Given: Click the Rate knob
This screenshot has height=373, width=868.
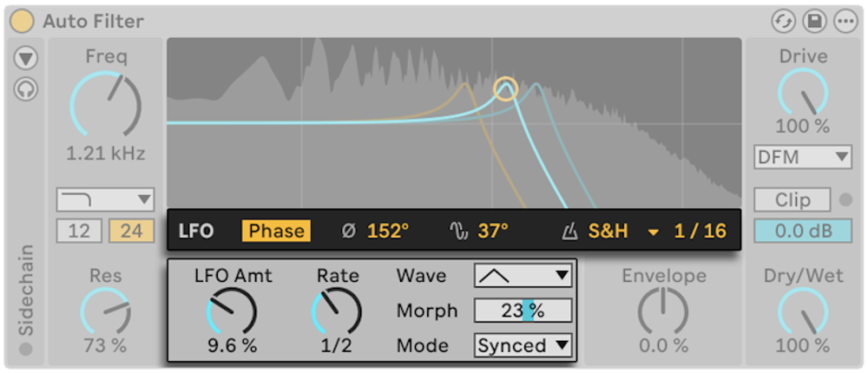Looking at the screenshot, I should point(337,311).
